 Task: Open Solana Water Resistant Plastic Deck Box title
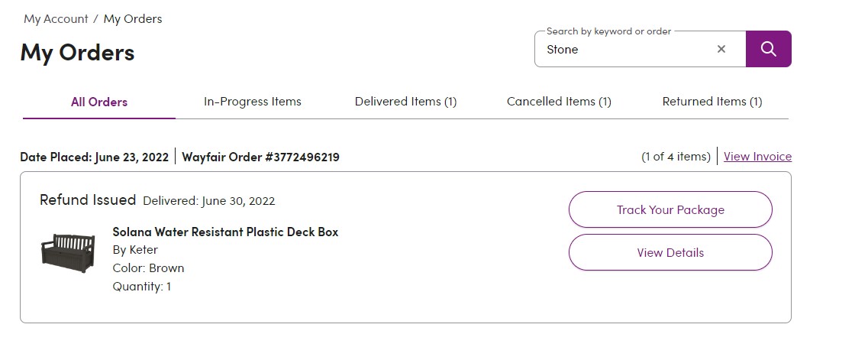225,232
